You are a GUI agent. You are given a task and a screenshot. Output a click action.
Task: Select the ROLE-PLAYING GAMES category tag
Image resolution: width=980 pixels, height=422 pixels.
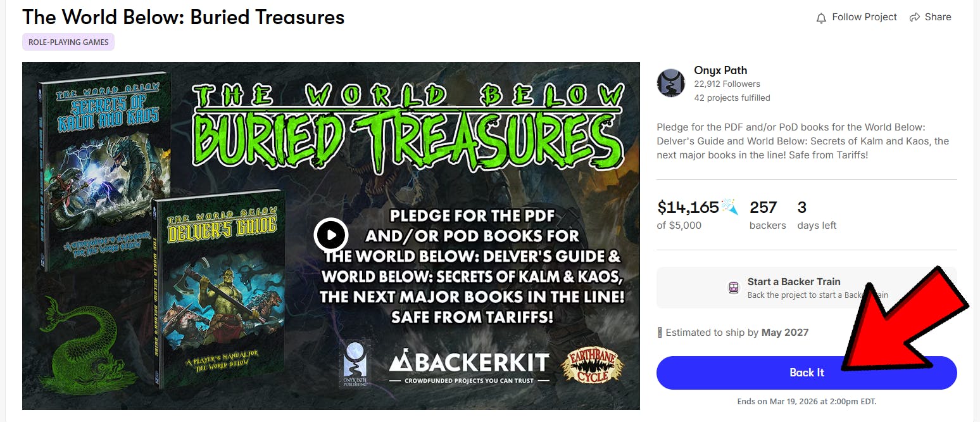tap(68, 42)
